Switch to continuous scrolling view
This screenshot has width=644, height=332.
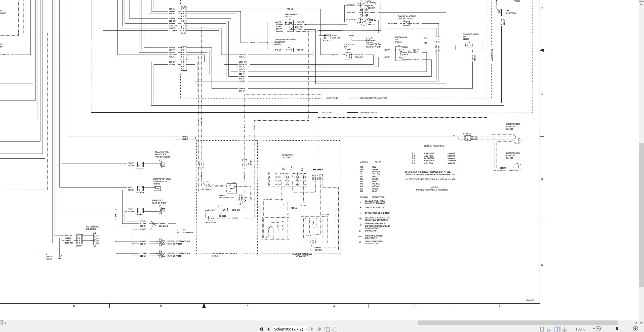point(549,329)
